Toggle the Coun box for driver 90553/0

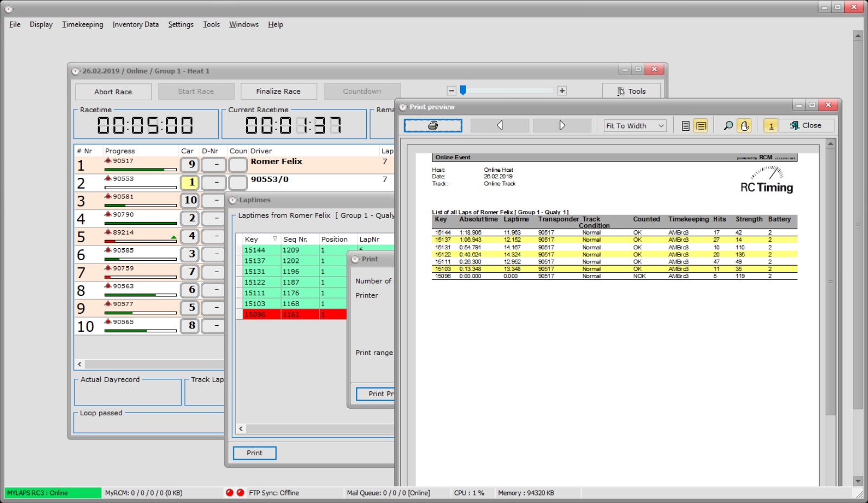click(x=238, y=183)
